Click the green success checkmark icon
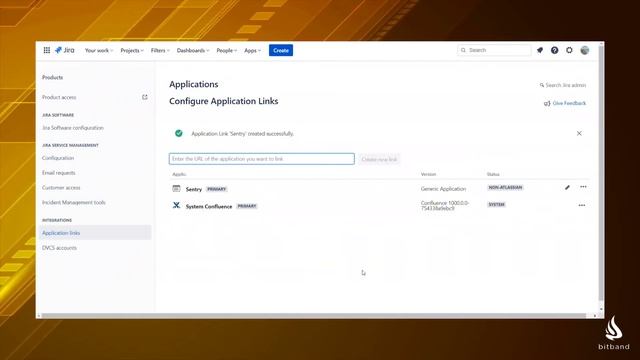The image size is (640, 360). [x=179, y=133]
